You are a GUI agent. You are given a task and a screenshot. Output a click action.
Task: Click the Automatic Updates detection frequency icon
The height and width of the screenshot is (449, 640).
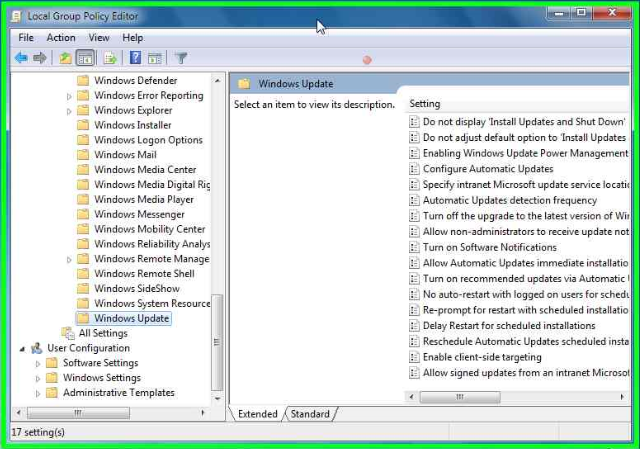click(414, 200)
